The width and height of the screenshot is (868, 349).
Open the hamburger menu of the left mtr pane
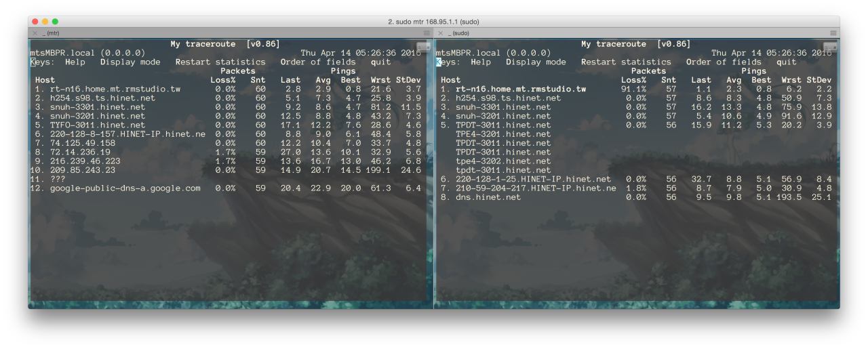click(x=427, y=33)
